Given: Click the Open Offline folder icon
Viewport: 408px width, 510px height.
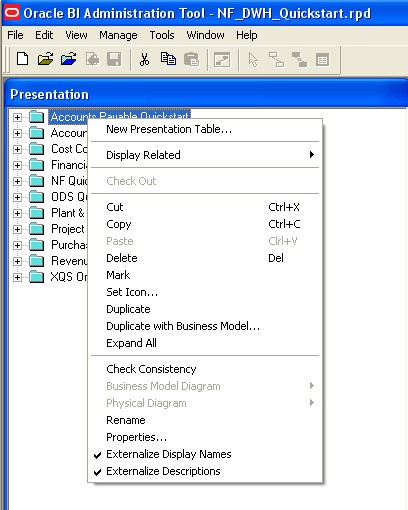Looking at the screenshot, I should tap(45, 59).
